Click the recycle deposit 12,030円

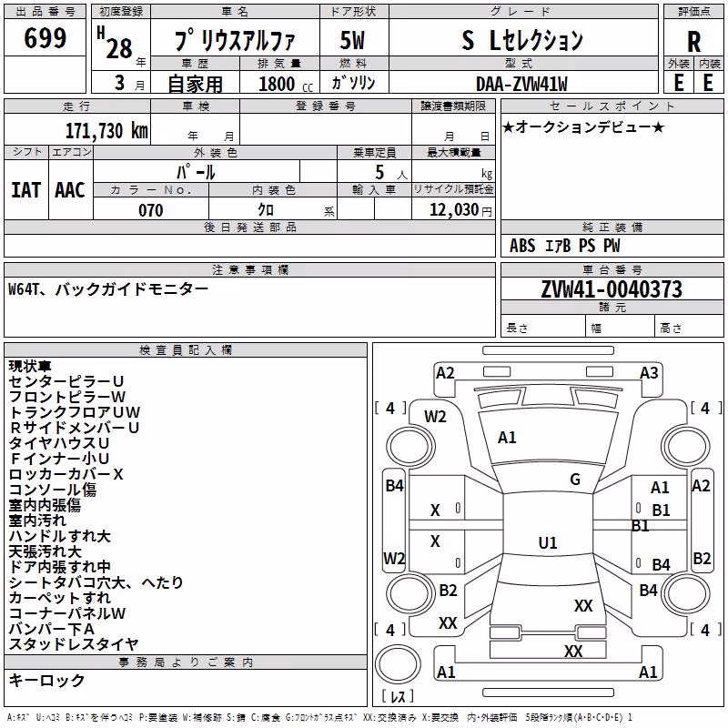click(x=460, y=210)
